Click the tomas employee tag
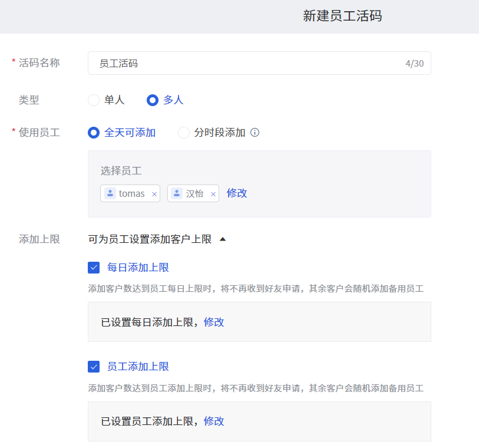This screenshot has height=448, width=479. coord(130,193)
